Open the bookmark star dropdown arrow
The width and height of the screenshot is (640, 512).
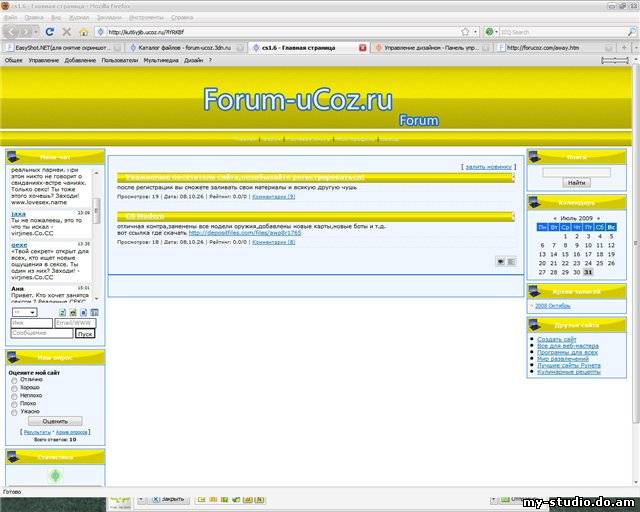click(x=476, y=31)
